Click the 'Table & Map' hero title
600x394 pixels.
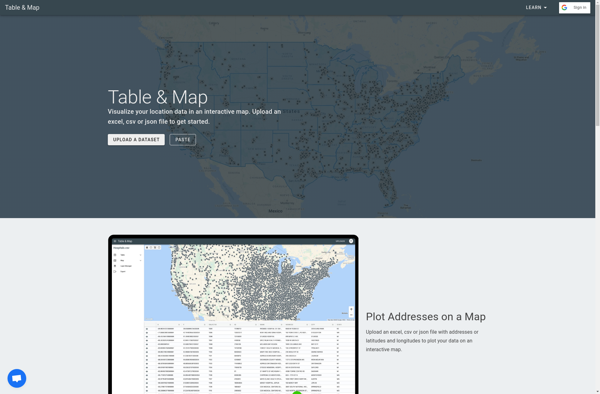tap(158, 97)
